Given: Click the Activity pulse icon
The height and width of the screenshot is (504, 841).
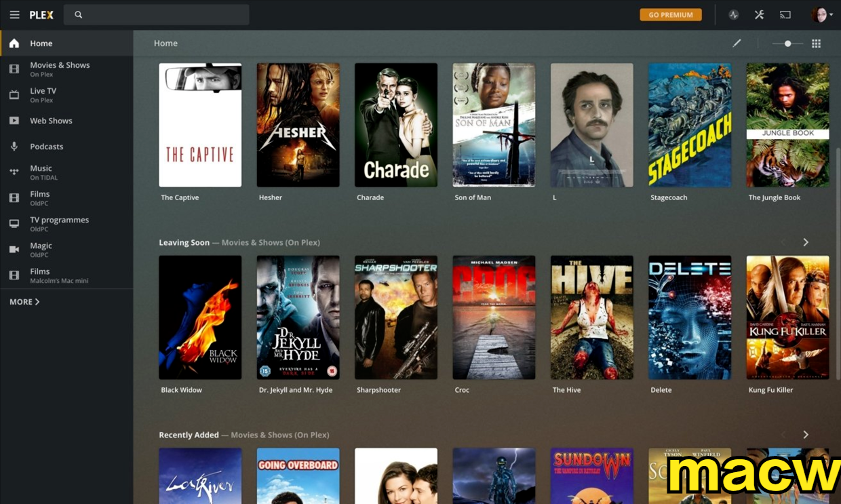Looking at the screenshot, I should [733, 15].
